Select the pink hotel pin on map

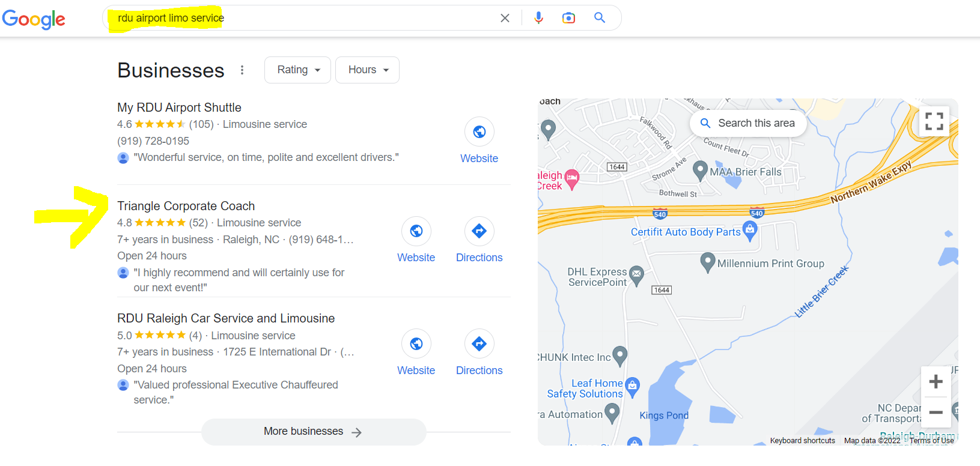[572, 179]
